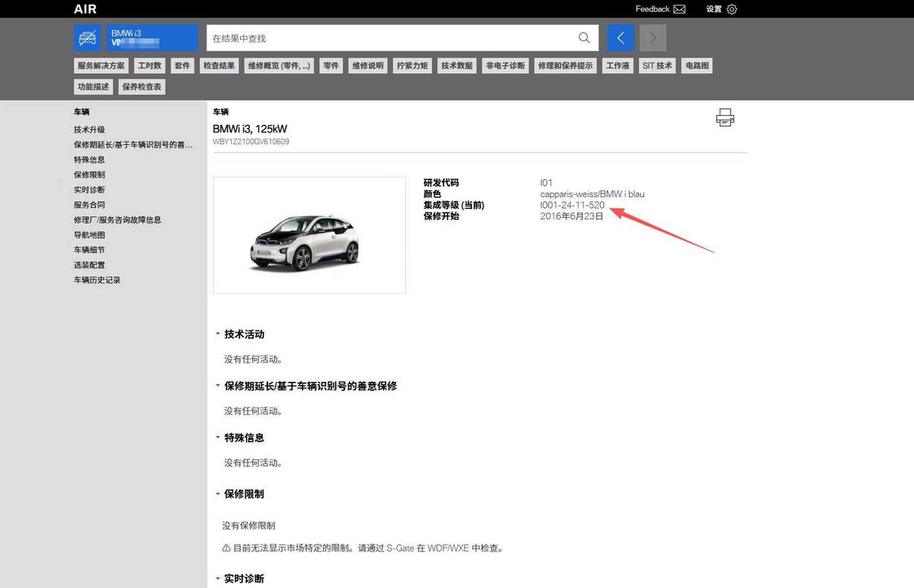Screen dimensions: 914x588
Task: Go to 实时诊断 in the sidebar
Action: [x=89, y=190]
